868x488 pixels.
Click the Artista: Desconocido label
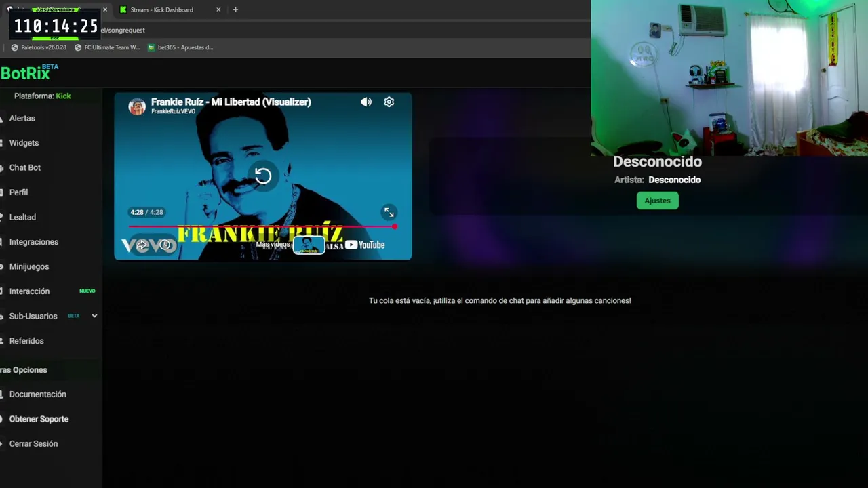pyautogui.click(x=657, y=180)
